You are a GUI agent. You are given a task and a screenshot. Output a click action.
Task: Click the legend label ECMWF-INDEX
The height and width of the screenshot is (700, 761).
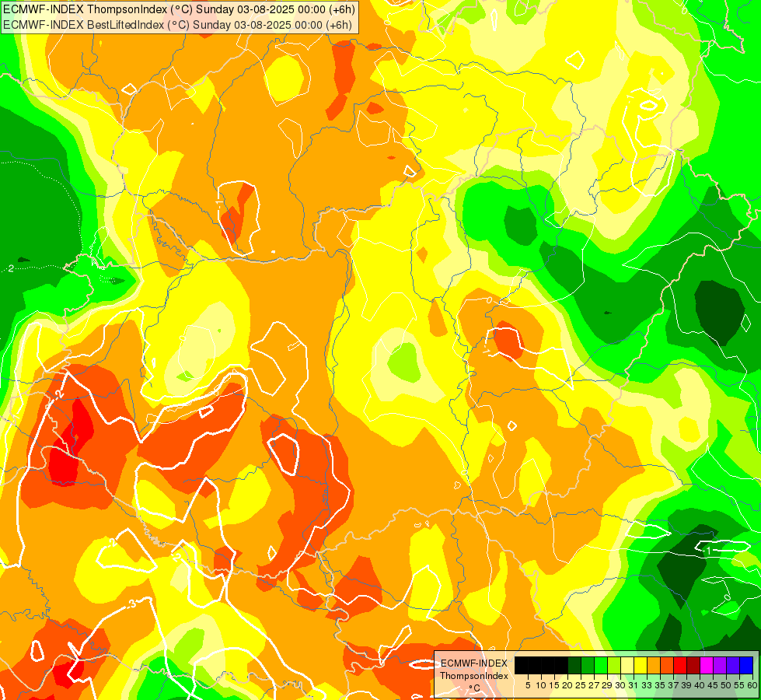(474, 663)
